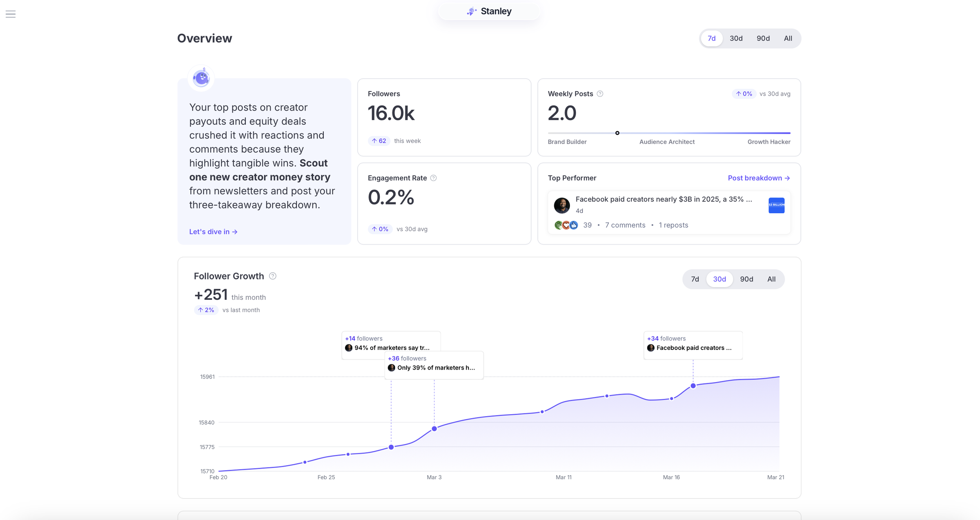Click the author avatar on the Facebook post
980x520 pixels.
[561, 205]
